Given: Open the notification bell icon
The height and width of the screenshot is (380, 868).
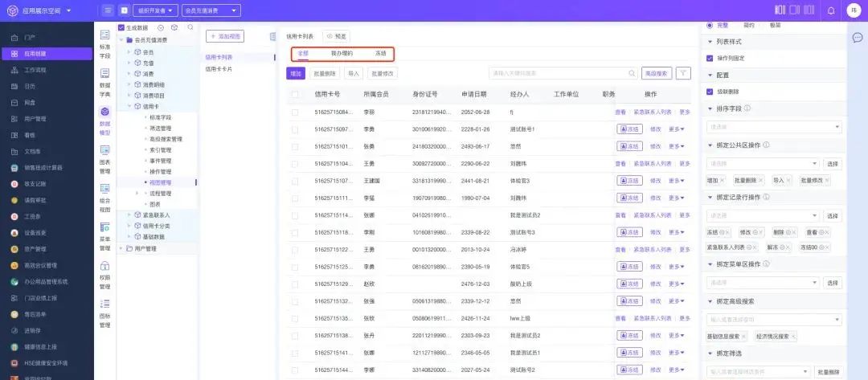Looking at the screenshot, I should pos(831,10).
